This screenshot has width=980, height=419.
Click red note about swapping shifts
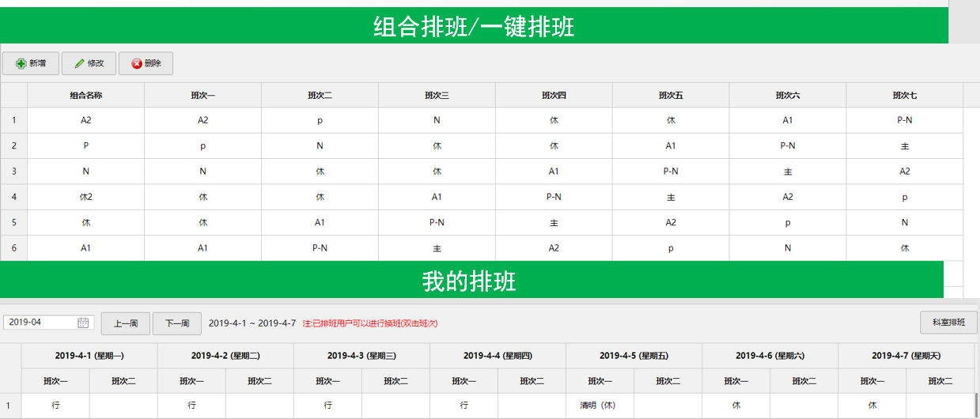click(370, 323)
